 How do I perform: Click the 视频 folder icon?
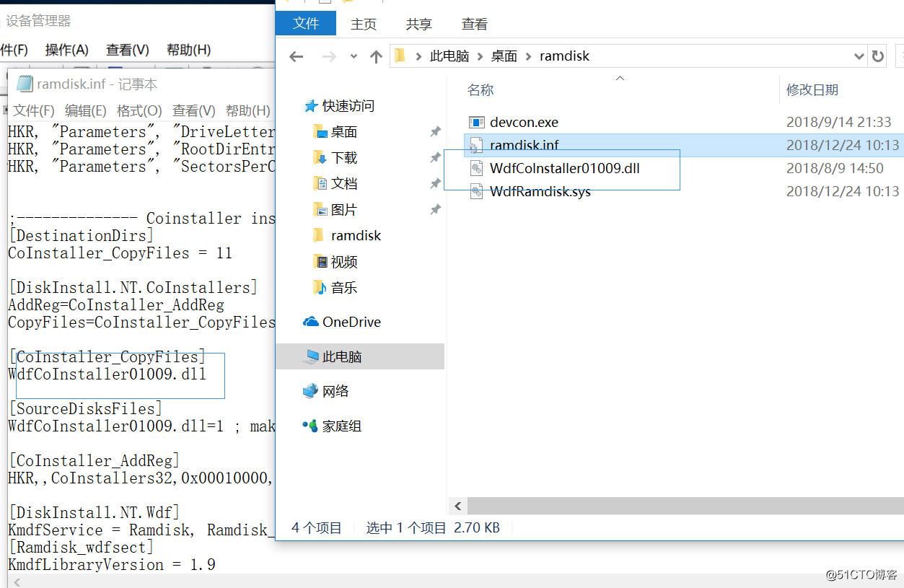[x=320, y=262]
